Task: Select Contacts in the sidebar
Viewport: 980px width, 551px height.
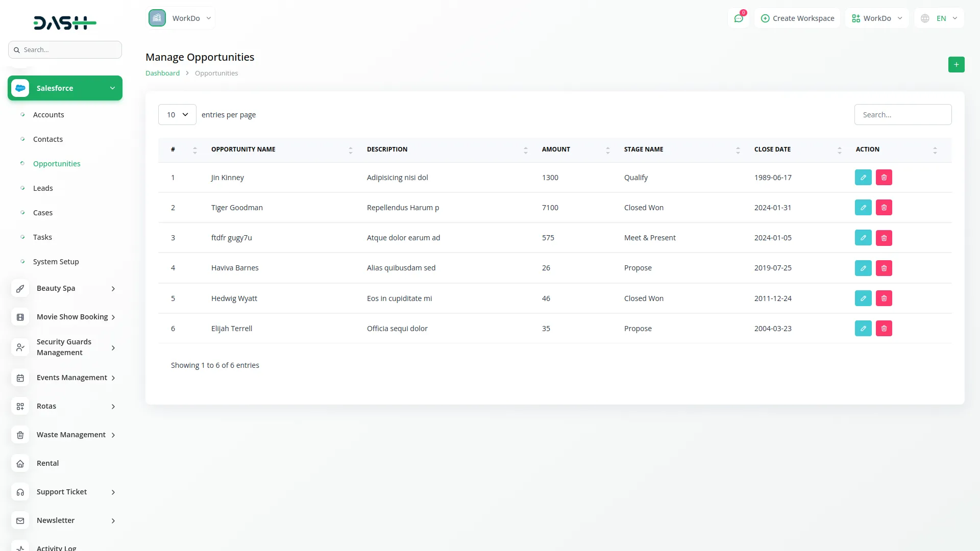Action: (x=47, y=139)
